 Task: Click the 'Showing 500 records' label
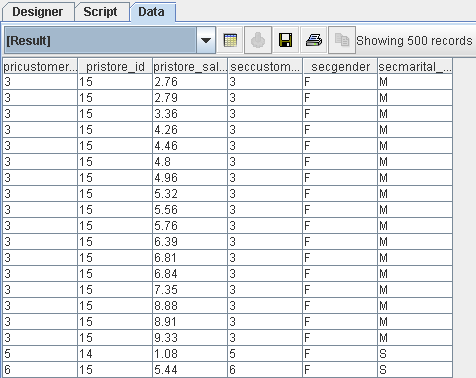[x=414, y=41]
